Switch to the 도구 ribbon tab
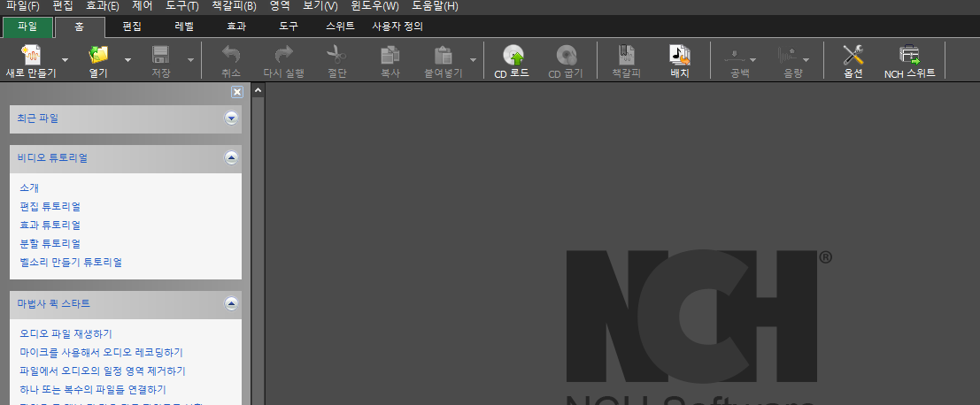Image resolution: width=980 pixels, height=405 pixels. click(x=288, y=27)
